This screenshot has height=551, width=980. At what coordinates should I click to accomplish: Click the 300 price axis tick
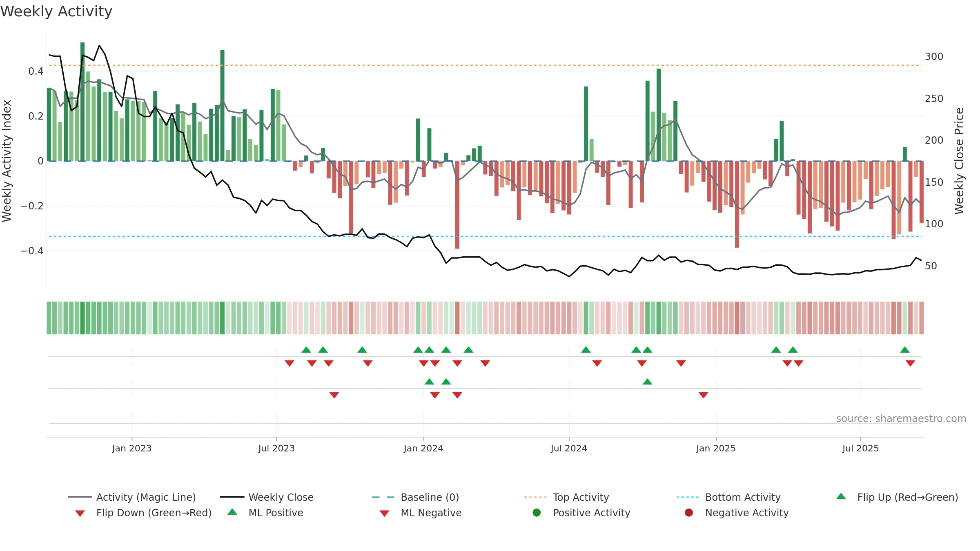pyautogui.click(x=934, y=57)
